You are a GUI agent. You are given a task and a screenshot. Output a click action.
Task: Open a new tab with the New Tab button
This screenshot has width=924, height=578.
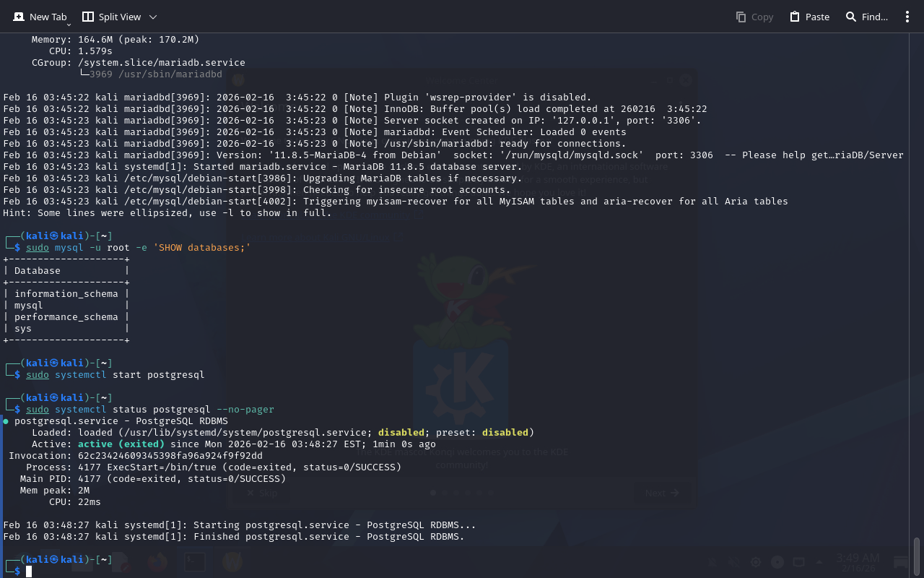(x=40, y=17)
